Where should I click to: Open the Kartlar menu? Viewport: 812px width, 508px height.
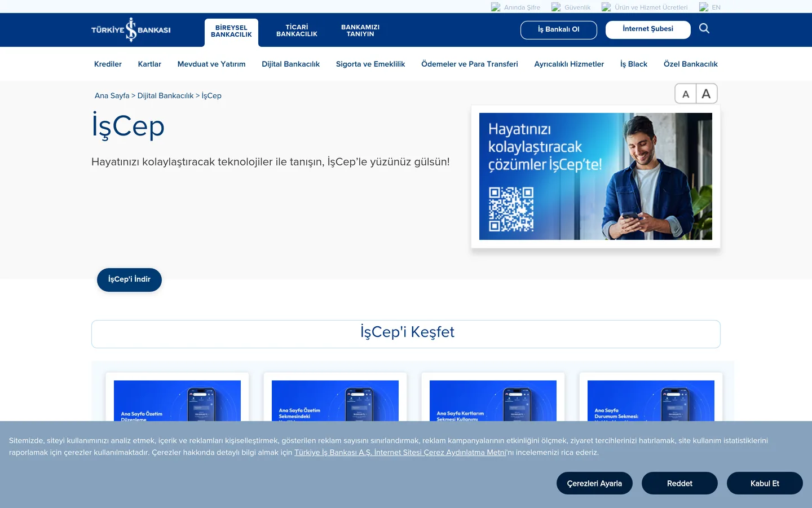point(149,64)
